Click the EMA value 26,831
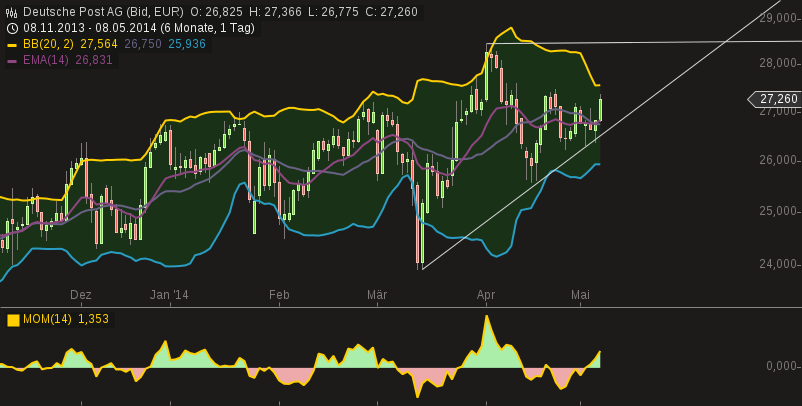The height and width of the screenshot is (406, 802). [x=94, y=60]
